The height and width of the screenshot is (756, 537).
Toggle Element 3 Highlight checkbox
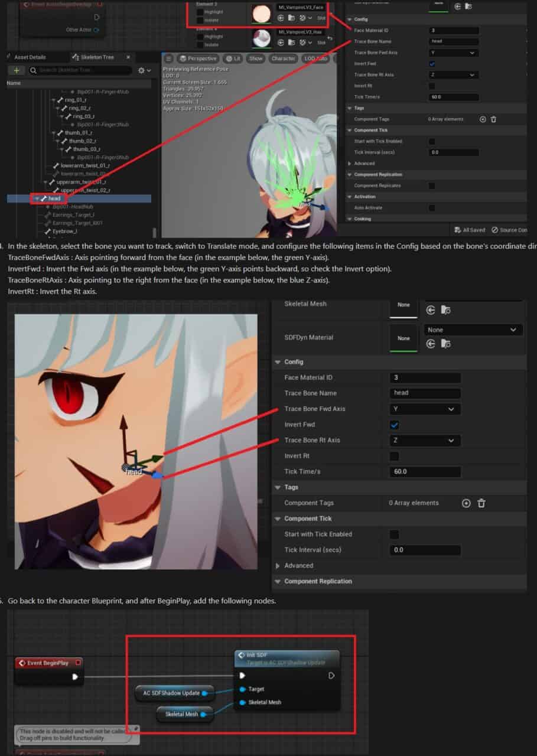[x=200, y=12]
